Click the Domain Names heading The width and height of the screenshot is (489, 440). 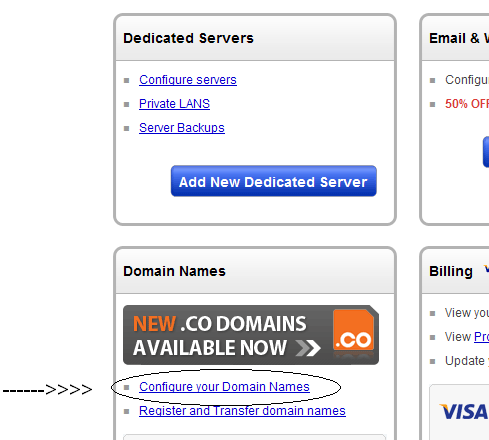174,271
